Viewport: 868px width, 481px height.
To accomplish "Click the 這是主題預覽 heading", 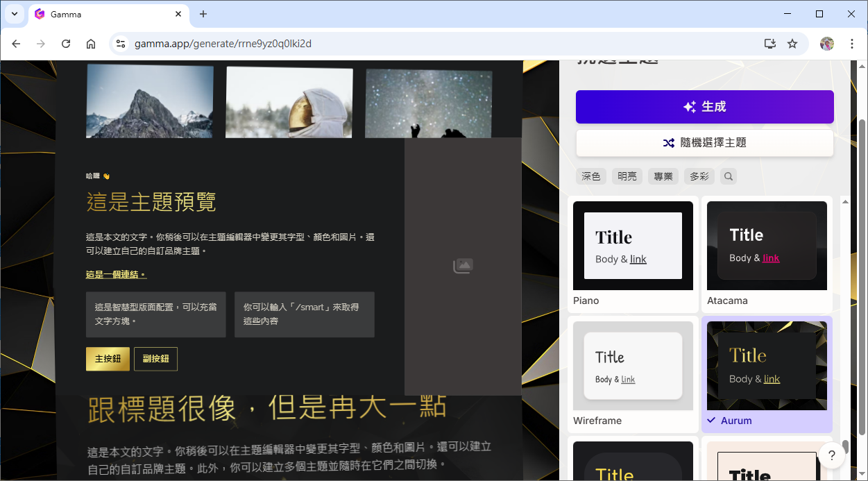I will [x=151, y=202].
